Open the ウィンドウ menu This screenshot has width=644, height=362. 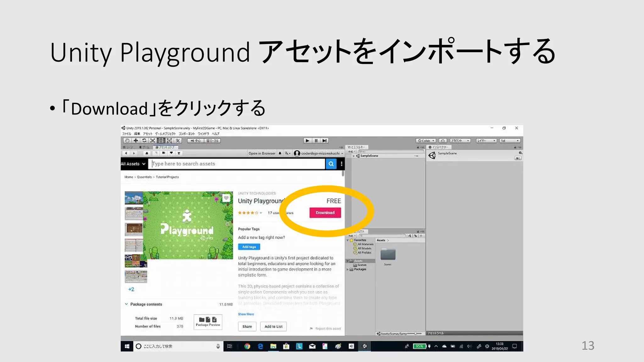[x=203, y=134]
